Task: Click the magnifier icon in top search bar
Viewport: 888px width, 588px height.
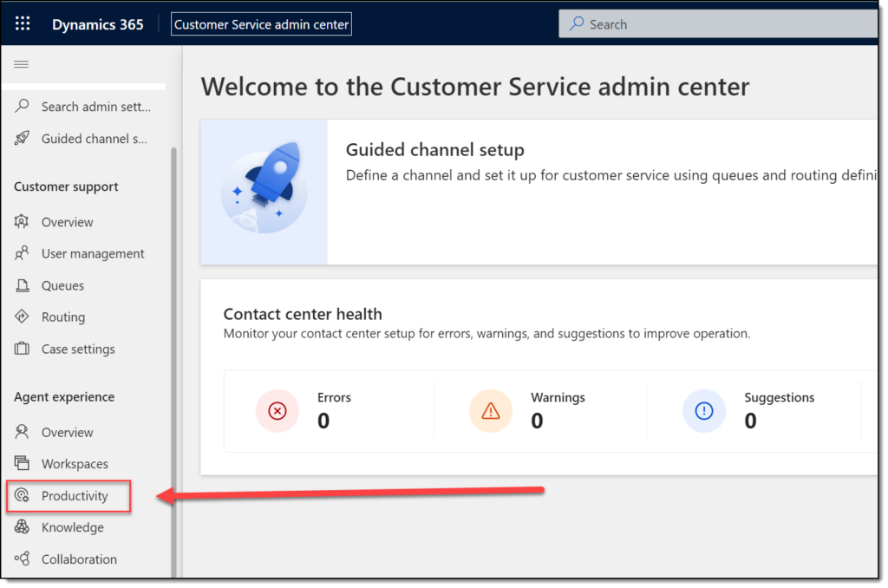Action: (x=577, y=23)
